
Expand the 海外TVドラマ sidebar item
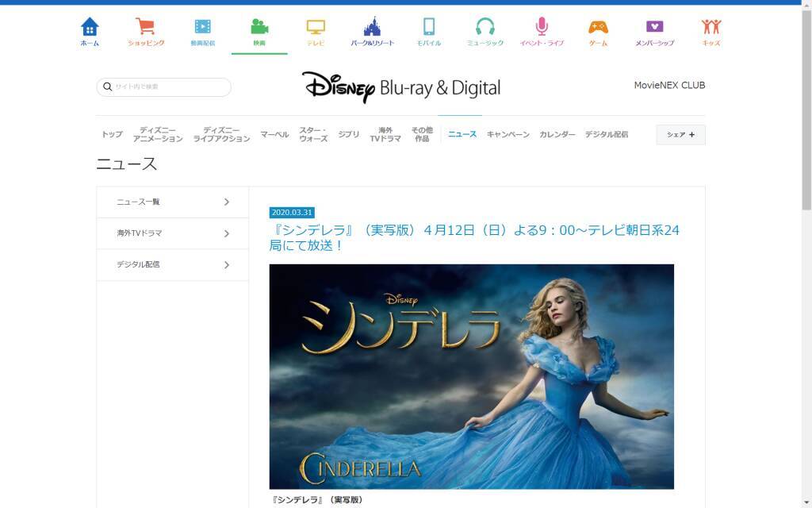pyautogui.click(x=172, y=233)
